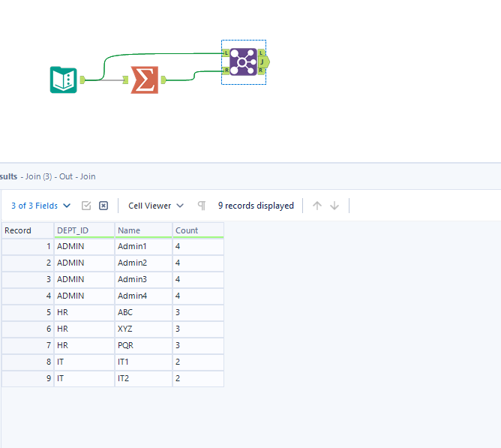The width and height of the screenshot is (501, 448).
Task: Open the 3 of 3 Fields dropdown
Action: click(x=40, y=206)
